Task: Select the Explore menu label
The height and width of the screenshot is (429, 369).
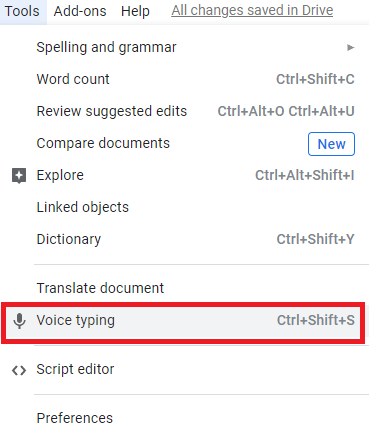Action: (60, 175)
